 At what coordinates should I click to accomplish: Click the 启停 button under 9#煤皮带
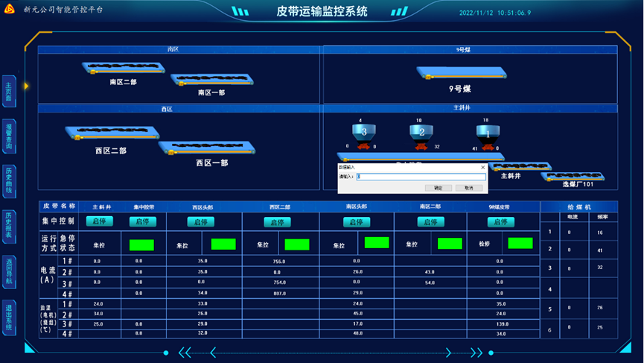coord(500,222)
